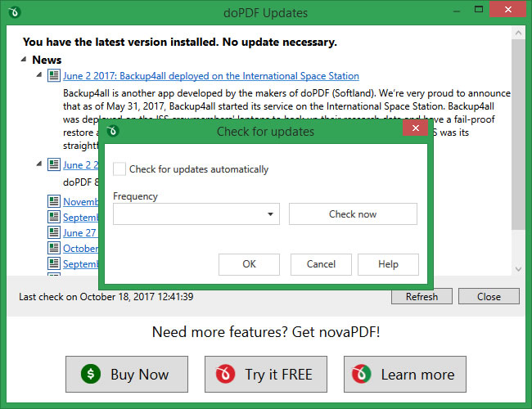Click doPDF logo in Check for updates title bar

click(x=113, y=131)
